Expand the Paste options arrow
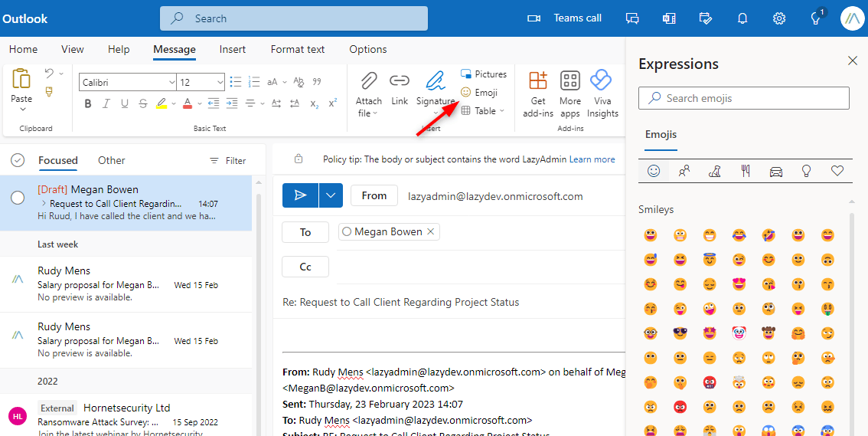This screenshot has width=868, height=436. (x=21, y=110)
